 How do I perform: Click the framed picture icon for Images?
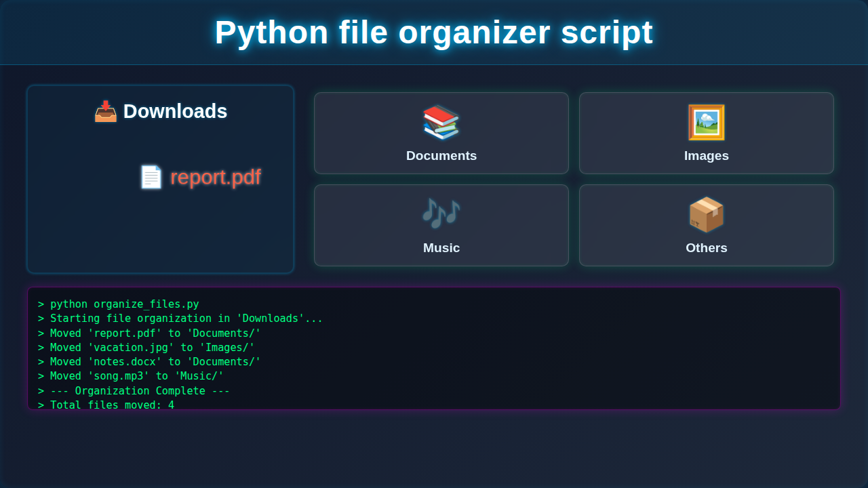706,122
